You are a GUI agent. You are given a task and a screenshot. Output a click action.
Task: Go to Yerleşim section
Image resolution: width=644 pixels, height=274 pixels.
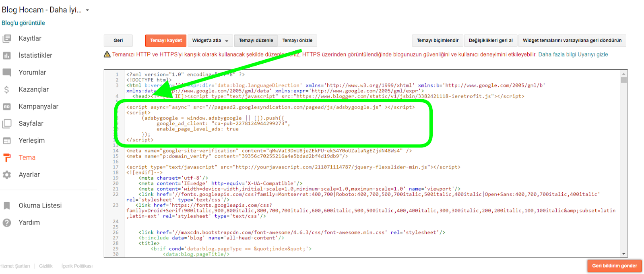(32, 141)
